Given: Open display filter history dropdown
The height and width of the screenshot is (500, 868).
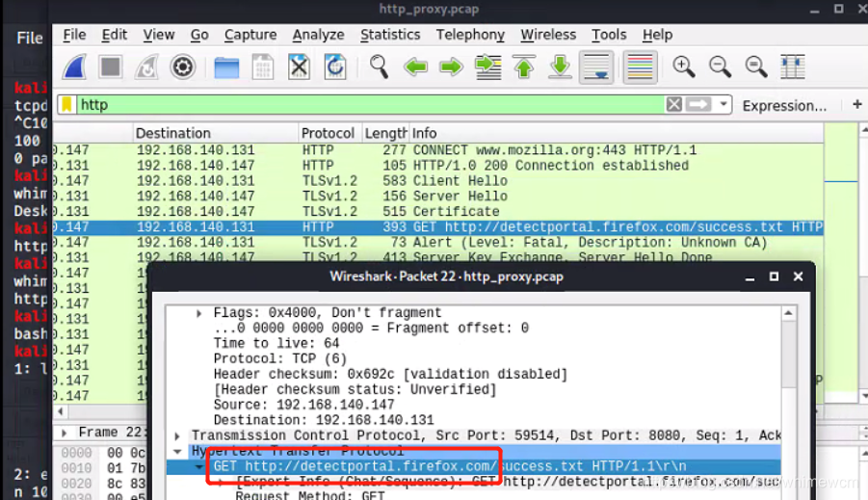Looking at the screenshot, I should pyautogui.click(x=723, y=104).
